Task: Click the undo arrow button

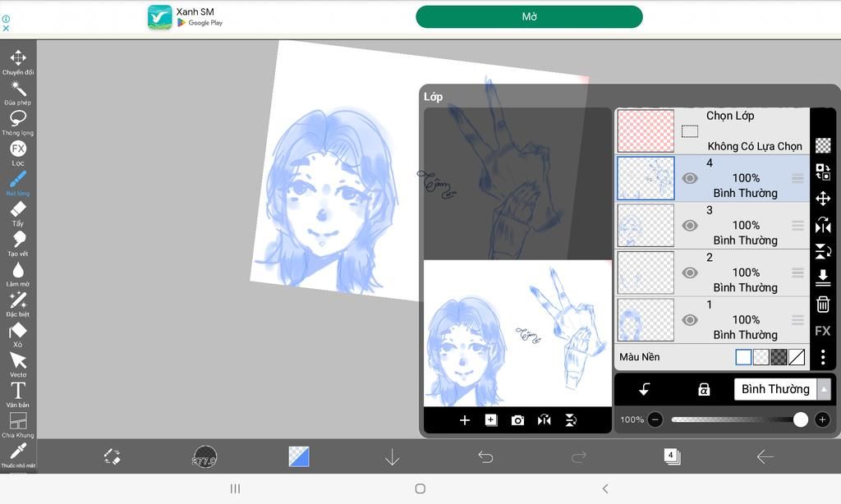Action: point(485,456)
